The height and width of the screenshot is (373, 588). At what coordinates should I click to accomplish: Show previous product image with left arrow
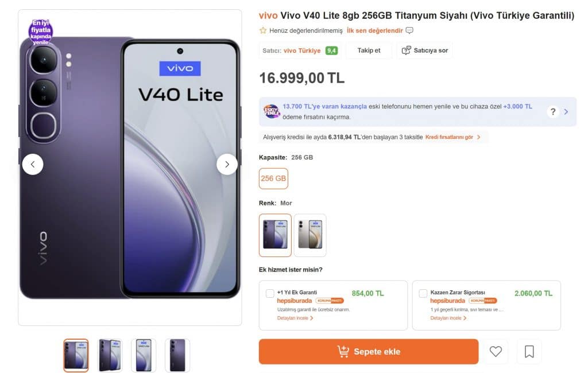tap(33, 164)
